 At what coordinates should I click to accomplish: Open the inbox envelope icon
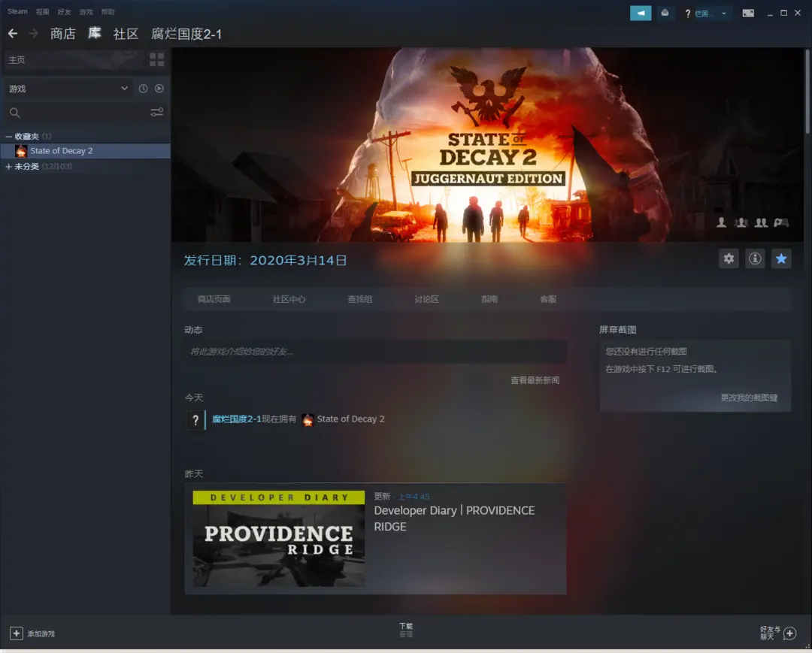[x=665, y=13]
